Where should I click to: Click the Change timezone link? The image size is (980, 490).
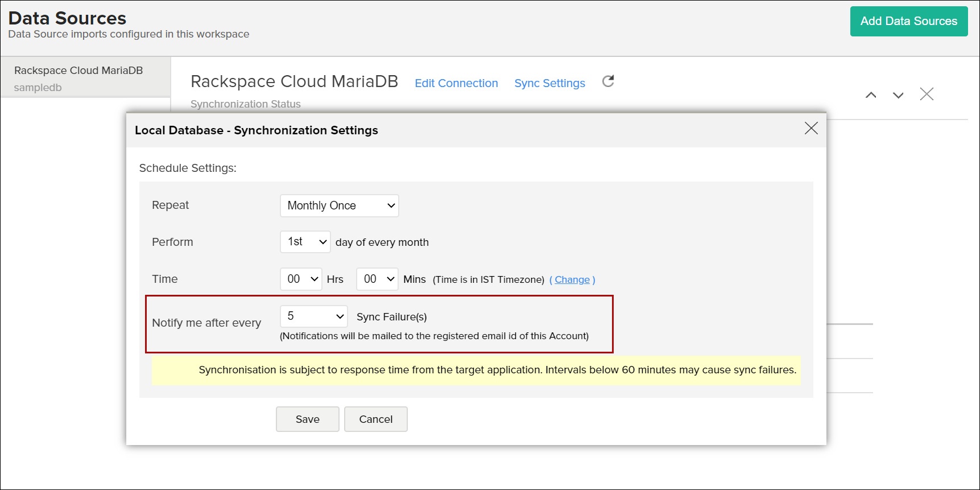[x=572, y=279]
